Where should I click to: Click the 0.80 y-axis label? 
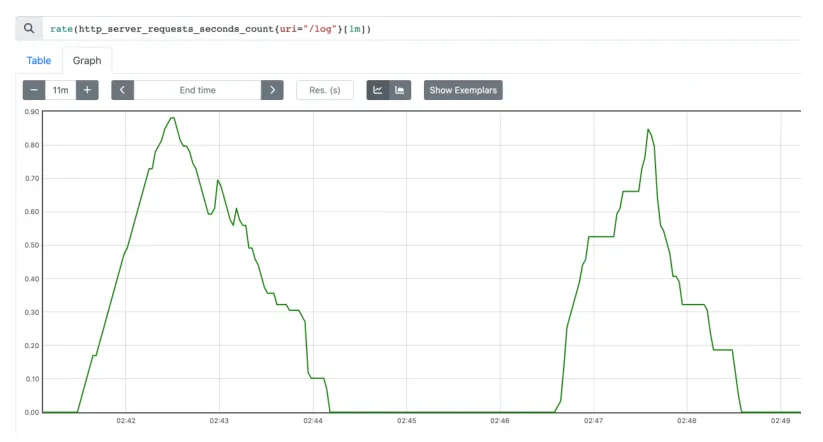[x=32, y=145]
